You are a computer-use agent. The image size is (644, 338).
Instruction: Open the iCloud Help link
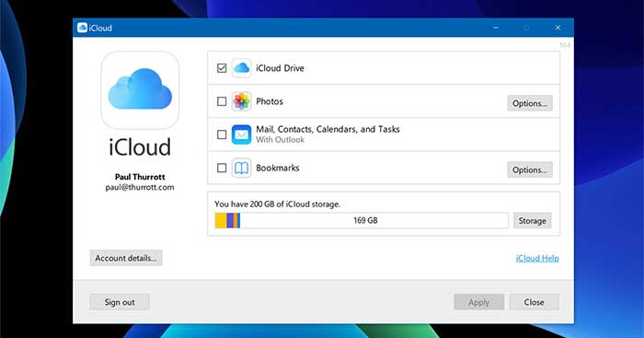coord(537,258)
